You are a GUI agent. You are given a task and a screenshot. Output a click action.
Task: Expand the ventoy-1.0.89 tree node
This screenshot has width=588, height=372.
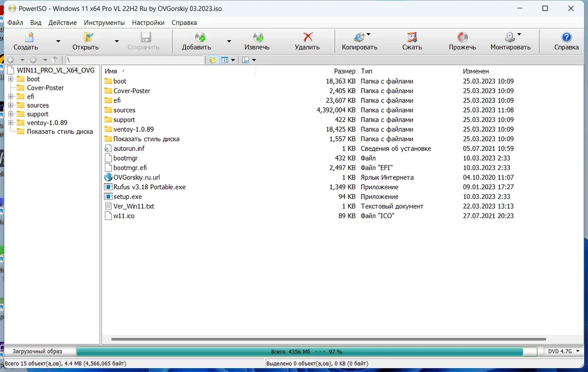tap(10, 123)
